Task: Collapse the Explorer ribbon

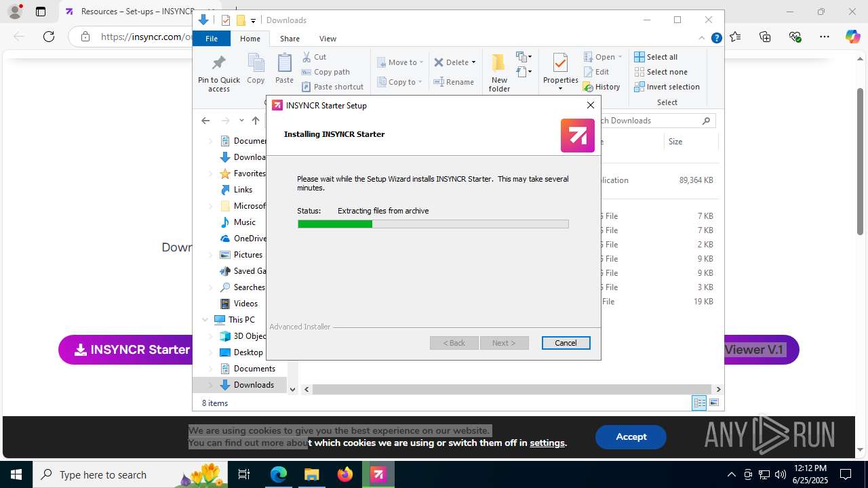Action: 702,39
